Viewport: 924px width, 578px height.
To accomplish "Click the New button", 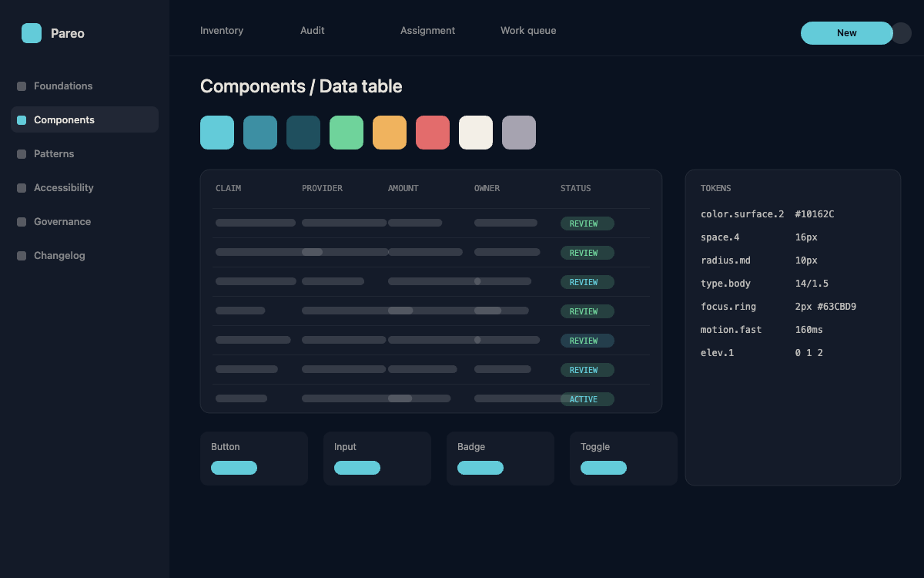I will point(847,33).
